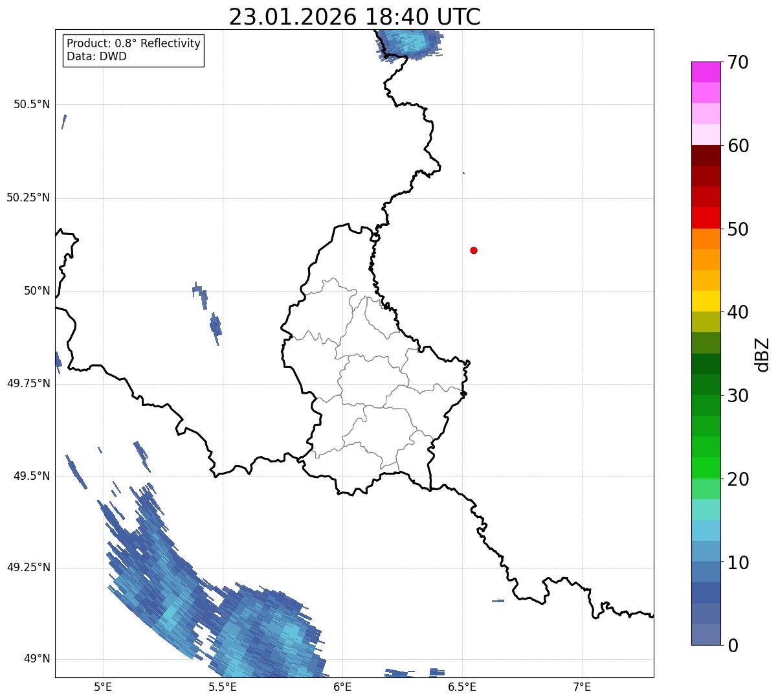This screenshot has width=778, height=700.
Task: Click the title '23.01.2026 18:40 UTC'
Action: coord(355,17)
